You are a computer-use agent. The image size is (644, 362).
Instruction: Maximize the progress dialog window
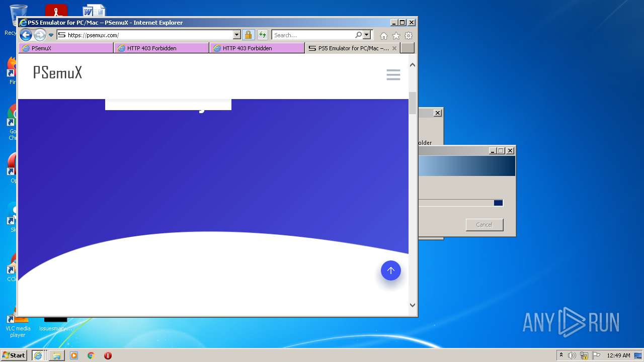501,151
